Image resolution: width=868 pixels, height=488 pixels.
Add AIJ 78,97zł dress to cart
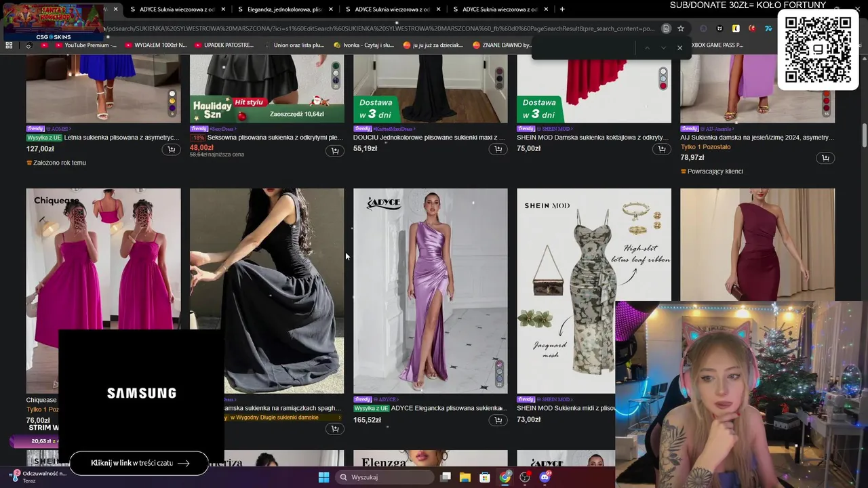click(x=825, y=158)
